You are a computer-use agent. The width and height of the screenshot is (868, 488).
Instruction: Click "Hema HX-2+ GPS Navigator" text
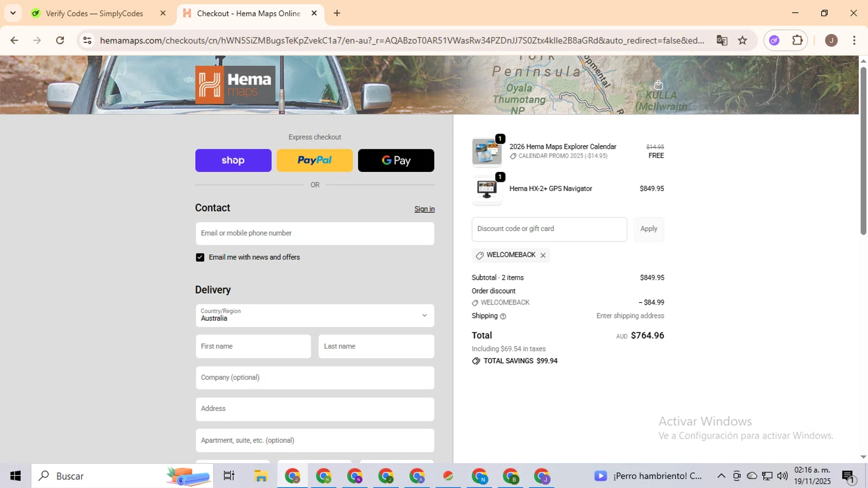click(550, 189)
